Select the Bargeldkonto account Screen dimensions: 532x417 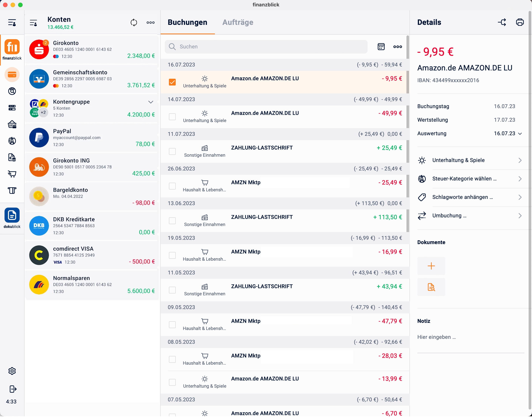pyautogui.click(x=92, y=196)
